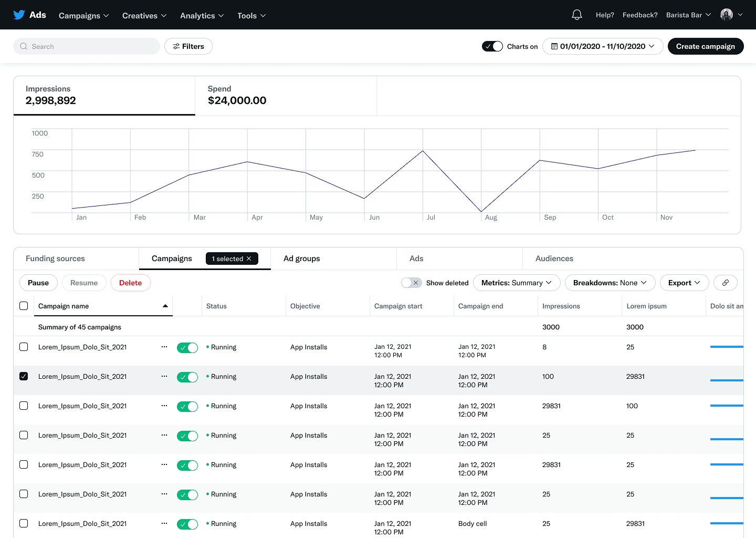
Task: Uncheck the selected campaign row
Action: pyautogui.click(x=24, y=377)
